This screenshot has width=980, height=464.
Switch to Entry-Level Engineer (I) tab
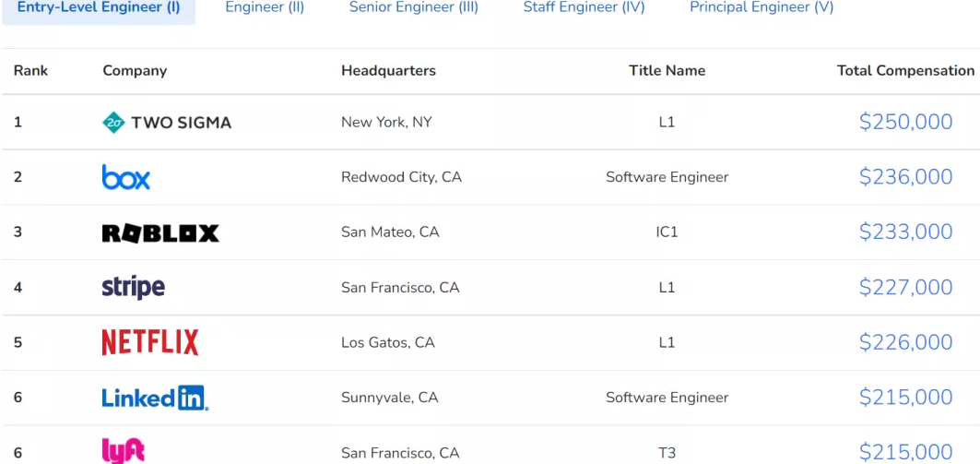pyautogui.click(x=99, y=8)
